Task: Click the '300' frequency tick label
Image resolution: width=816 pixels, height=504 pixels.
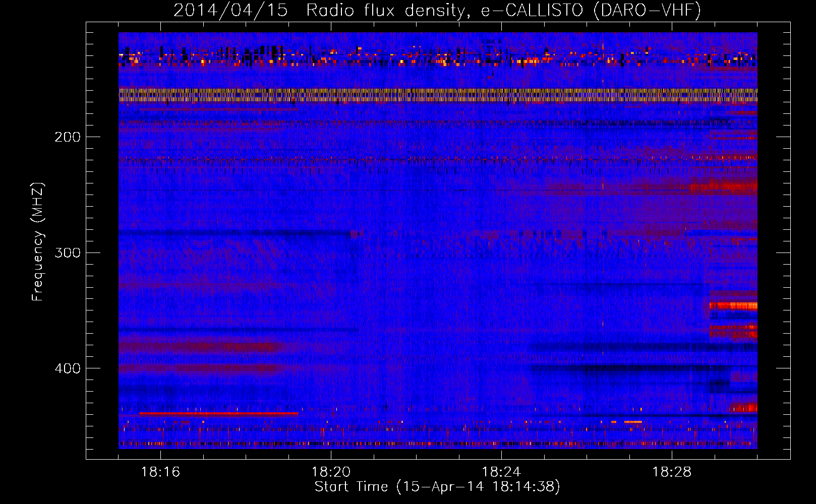Action: coord(68,253)
